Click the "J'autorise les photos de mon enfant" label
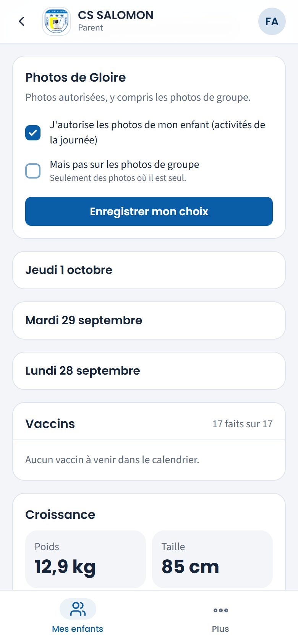 point(157,132)
